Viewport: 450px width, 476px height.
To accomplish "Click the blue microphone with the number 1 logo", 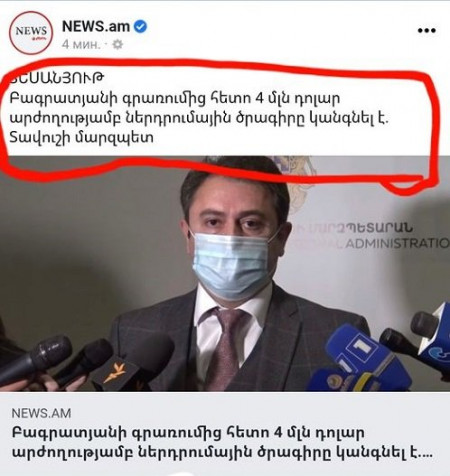I will pyautogui.click(x=363, y=353).
